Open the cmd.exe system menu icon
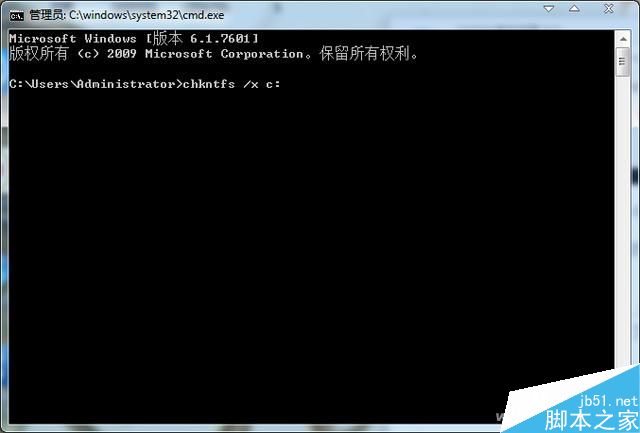 coord(16,16)
